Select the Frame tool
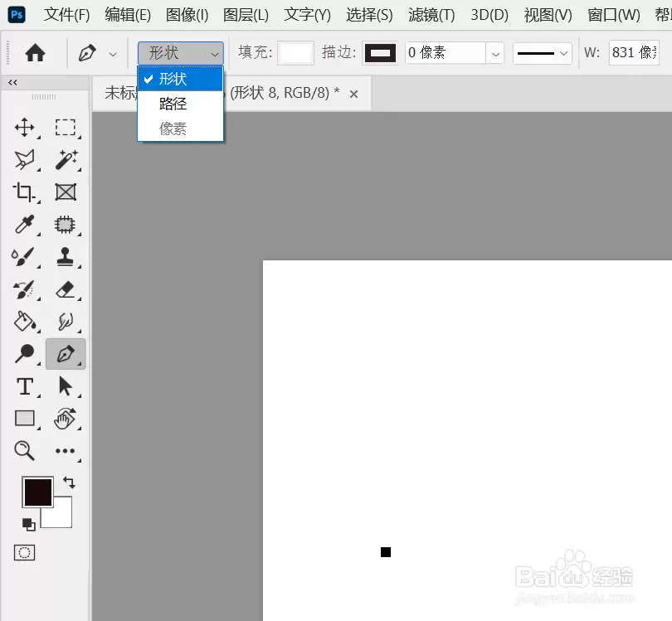 point(66,192)
